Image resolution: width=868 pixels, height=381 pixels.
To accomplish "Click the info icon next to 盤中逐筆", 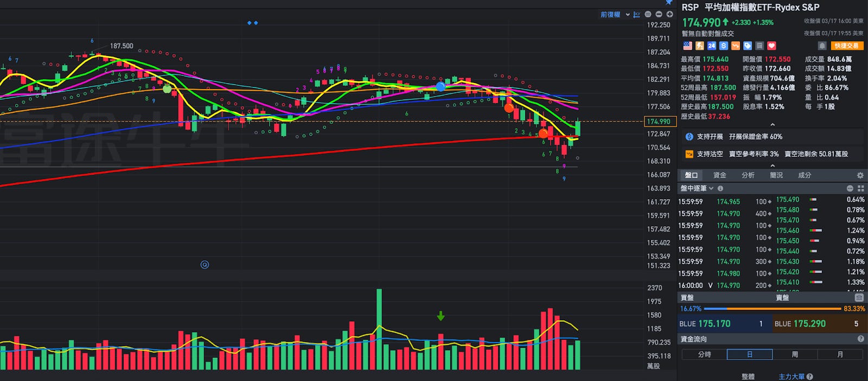I will pos(720,188).
